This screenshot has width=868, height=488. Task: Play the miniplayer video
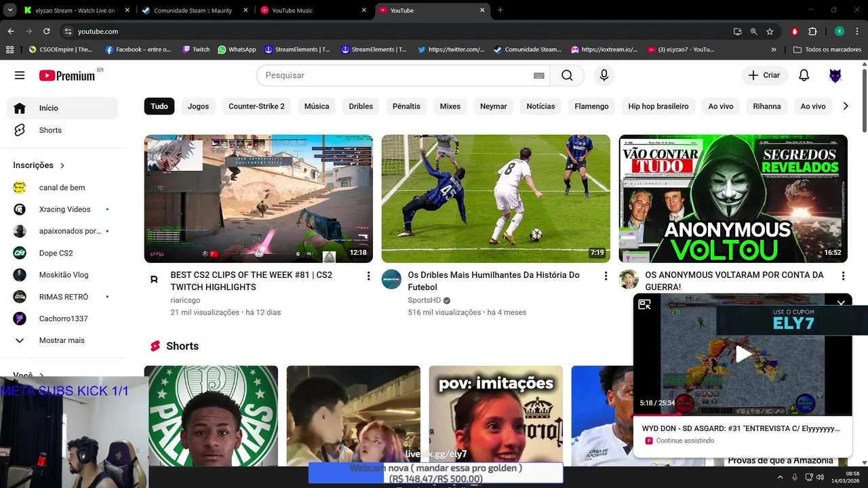click(744, 354)
